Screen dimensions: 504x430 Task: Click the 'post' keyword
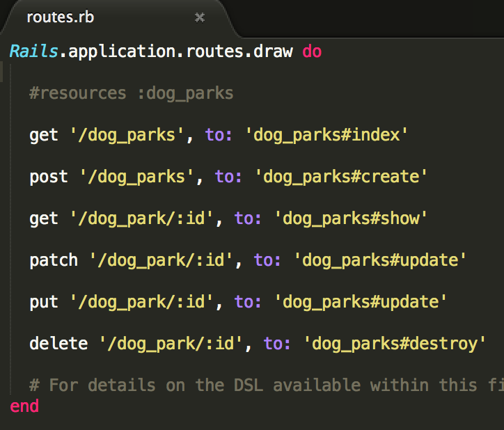(x=49, y=177)
